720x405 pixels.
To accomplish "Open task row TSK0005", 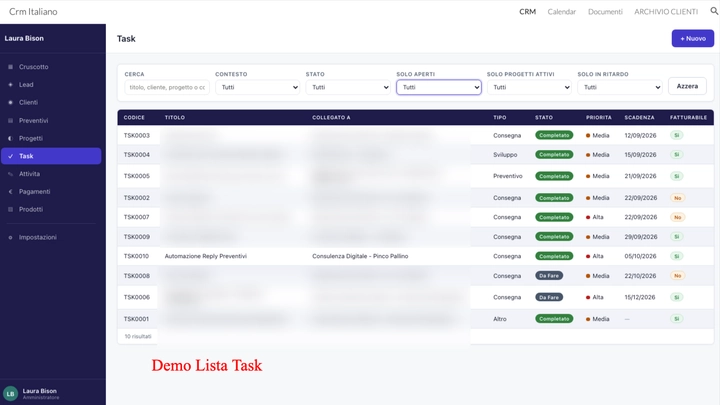I will coord(416,176).
